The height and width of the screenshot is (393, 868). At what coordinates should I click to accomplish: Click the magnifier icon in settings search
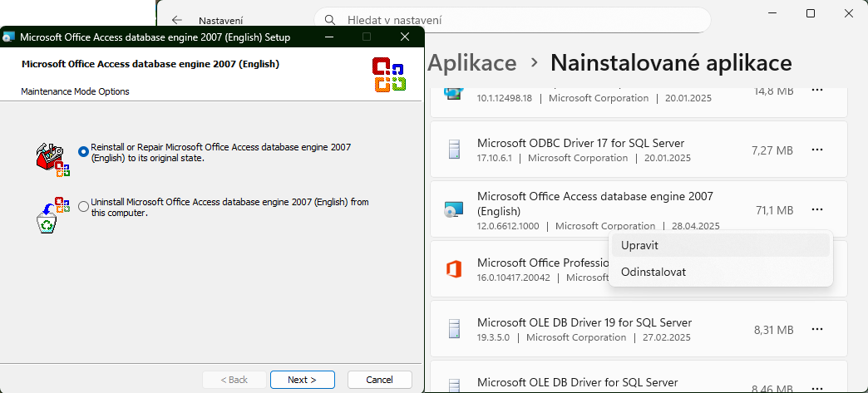[x=331, y=19]
